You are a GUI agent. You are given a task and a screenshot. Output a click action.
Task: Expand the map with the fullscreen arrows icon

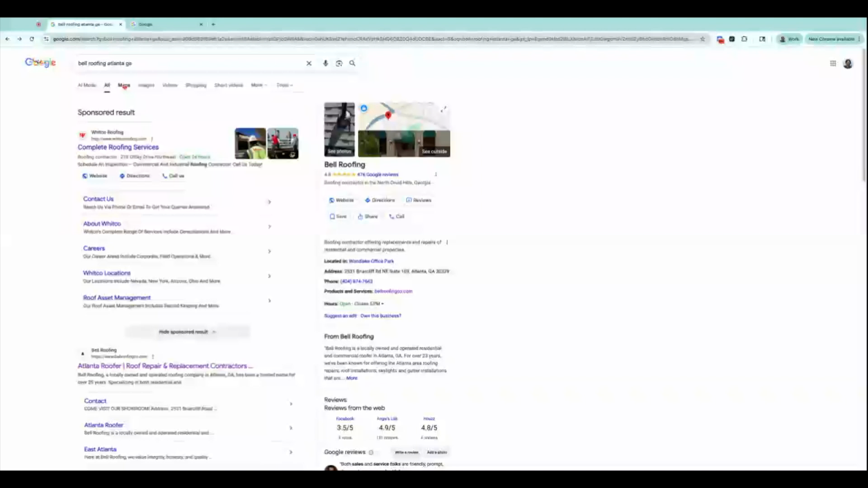(x=443, y=109)
